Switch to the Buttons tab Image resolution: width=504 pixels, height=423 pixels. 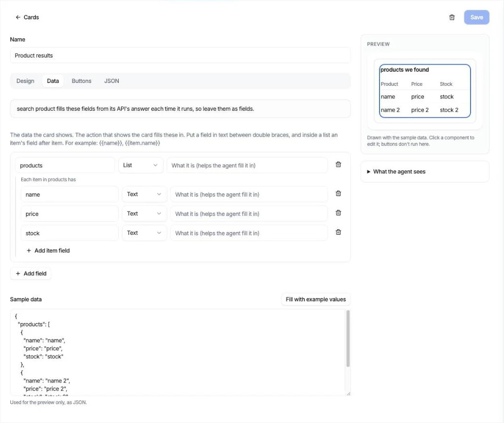[x=81, y=81]
